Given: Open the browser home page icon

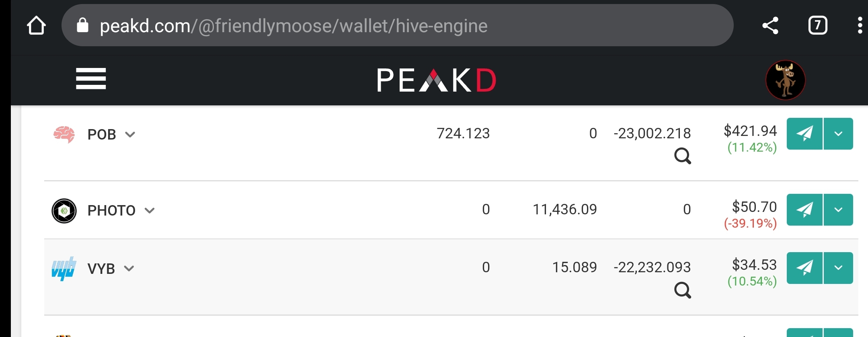Looking at the screenshot, I should [36, 26].
